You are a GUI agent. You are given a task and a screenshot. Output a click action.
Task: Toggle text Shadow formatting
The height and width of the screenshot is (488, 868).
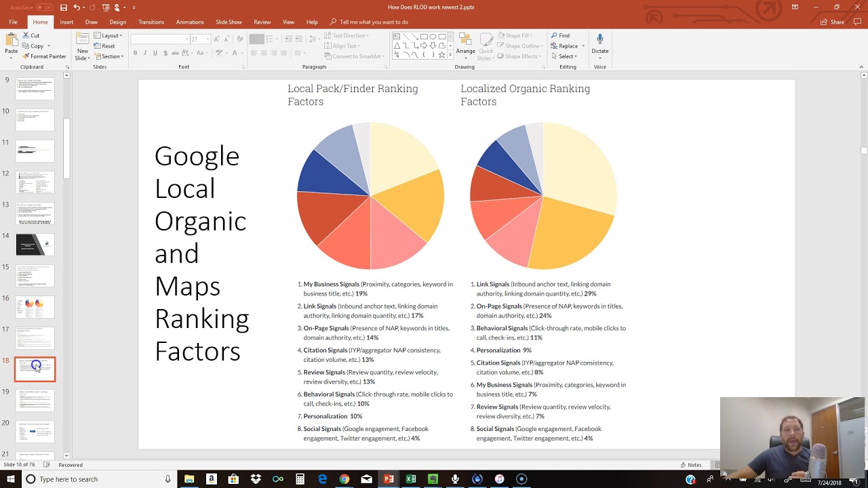(165, 53)
